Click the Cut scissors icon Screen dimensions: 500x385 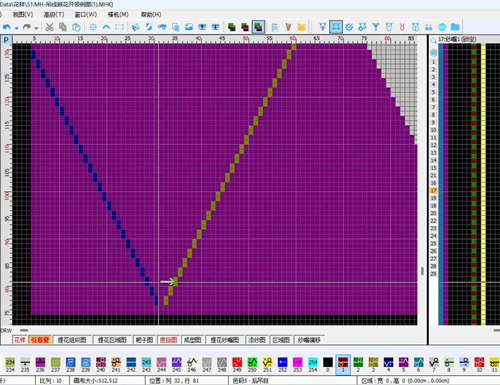tap(50, 27)
